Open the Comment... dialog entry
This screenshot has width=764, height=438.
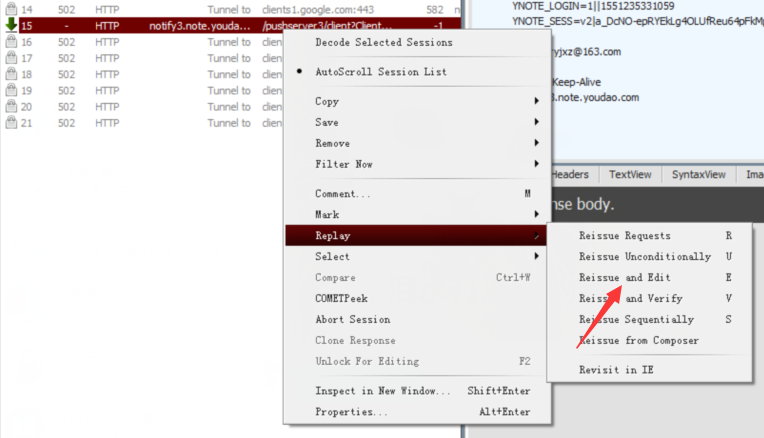click(x=418, y=193)
